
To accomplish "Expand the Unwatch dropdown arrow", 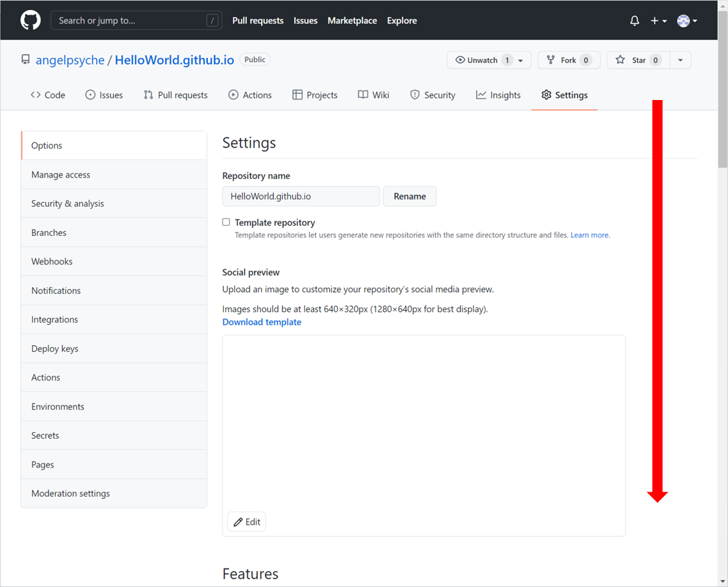I will [521, 60].
